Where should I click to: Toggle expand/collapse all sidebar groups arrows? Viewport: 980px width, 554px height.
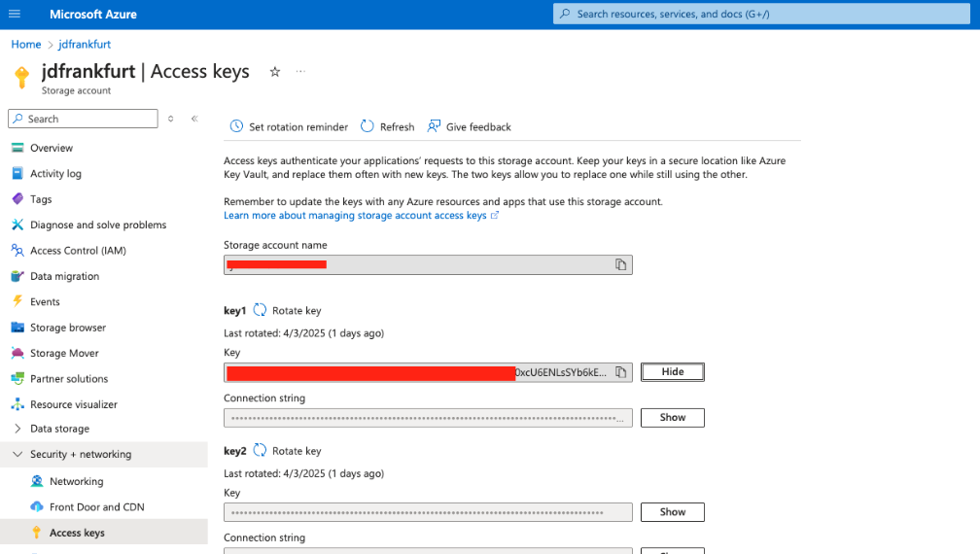(171, 119)
